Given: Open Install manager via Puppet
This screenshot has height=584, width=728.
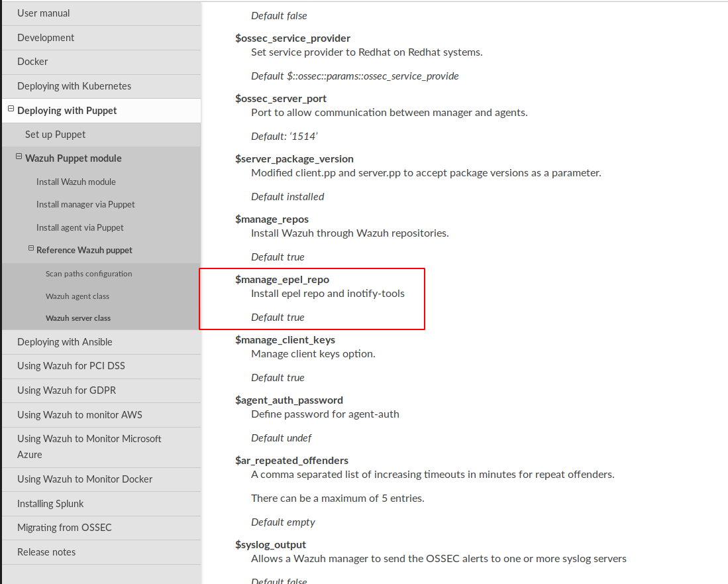Looking at the screenshot, I should tap(85, 204).
